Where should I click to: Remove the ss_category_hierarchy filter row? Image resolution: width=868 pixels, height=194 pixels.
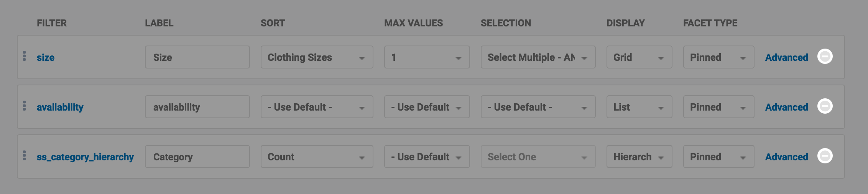(x=825, y=156)
